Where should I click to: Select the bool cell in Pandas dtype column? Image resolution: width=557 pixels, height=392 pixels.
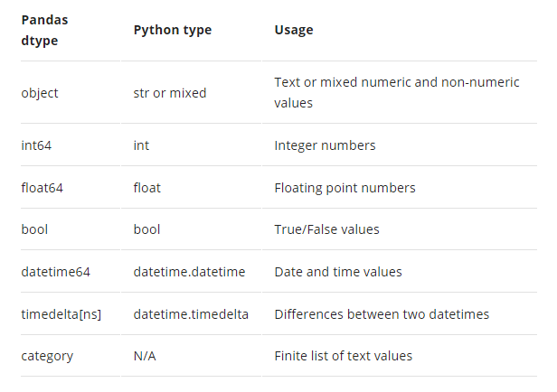[x=34, y=229]
